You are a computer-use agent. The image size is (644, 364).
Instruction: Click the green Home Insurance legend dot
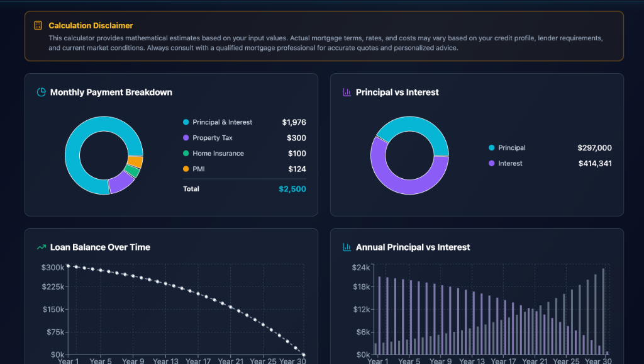[x=186, y=154]
